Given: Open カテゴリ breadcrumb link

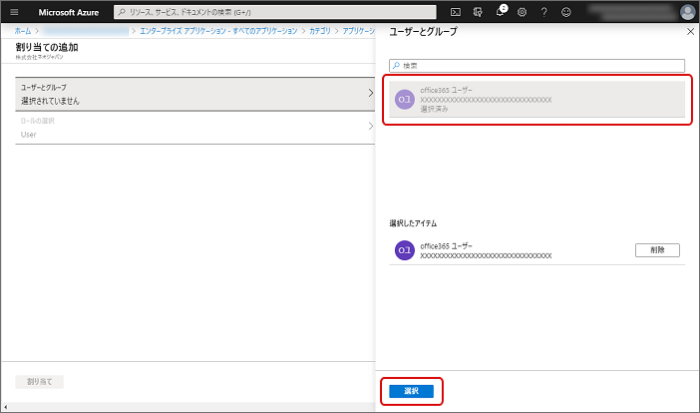Looking at the screenshot, I should coord(320,32).
